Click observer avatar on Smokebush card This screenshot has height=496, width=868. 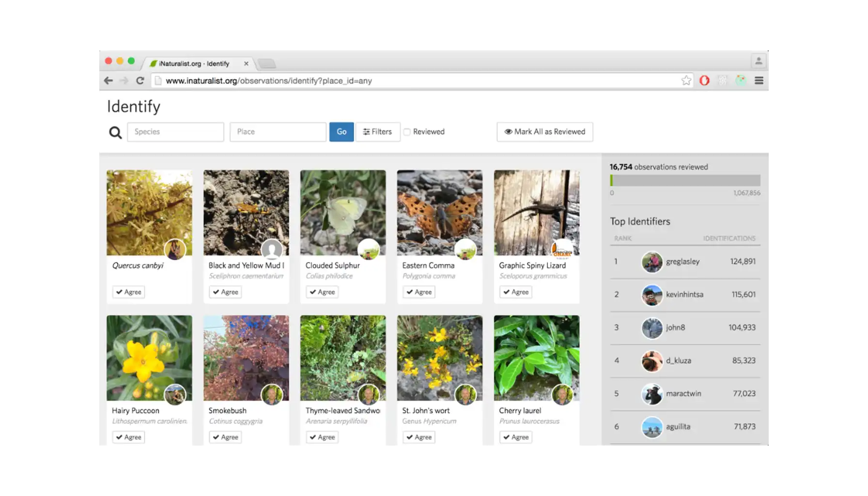[x=272, y=395]
